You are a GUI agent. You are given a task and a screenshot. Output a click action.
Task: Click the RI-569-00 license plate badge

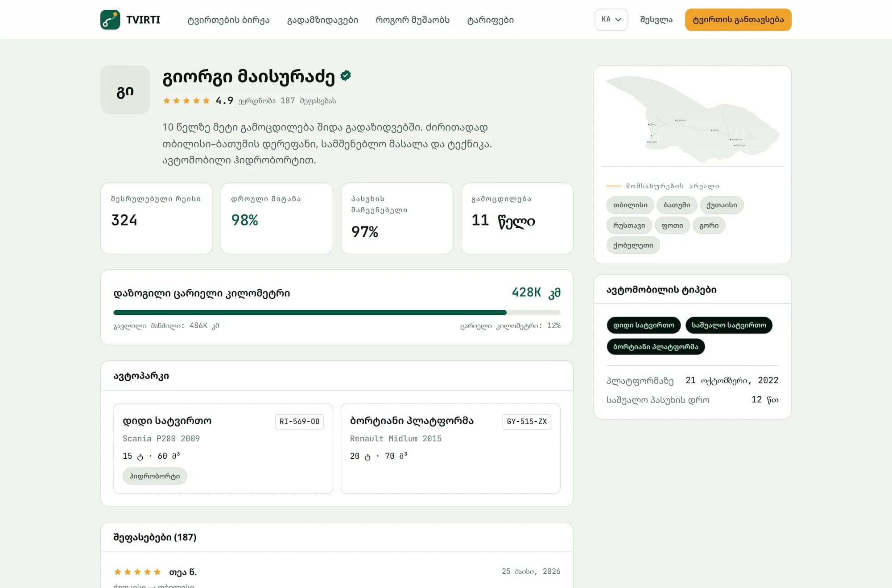coord(299,422)
